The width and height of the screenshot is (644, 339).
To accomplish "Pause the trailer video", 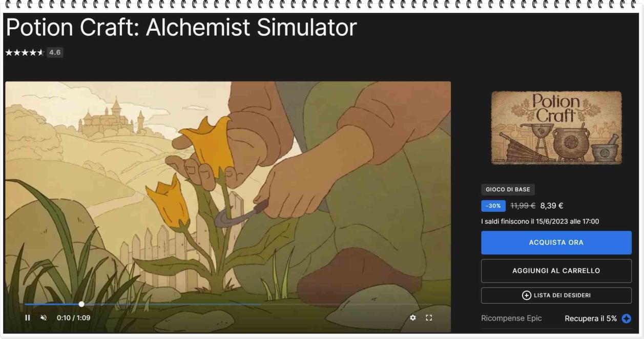I will pyautogui.click(x=28, y=318).
